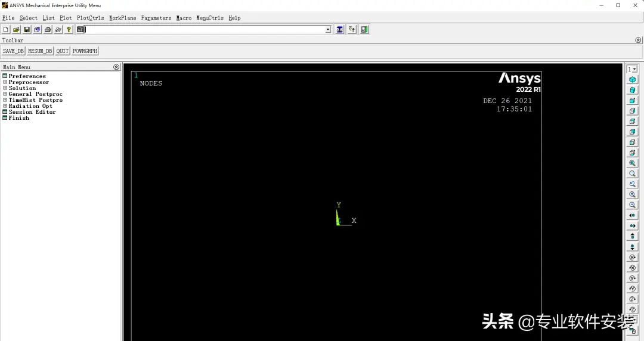Collapse the Toolbar section

pos(638,41)
